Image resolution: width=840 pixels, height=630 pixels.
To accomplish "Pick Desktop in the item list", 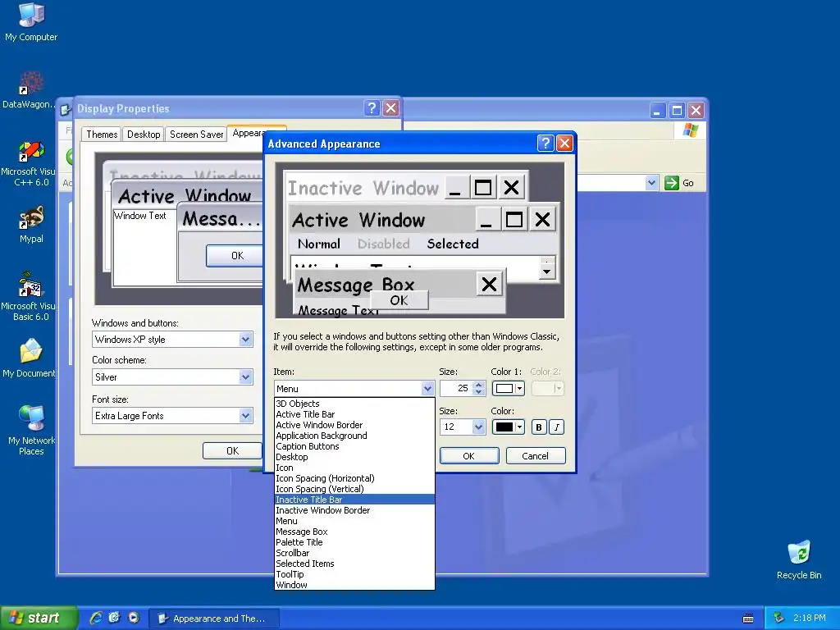I will click(354, 457).
